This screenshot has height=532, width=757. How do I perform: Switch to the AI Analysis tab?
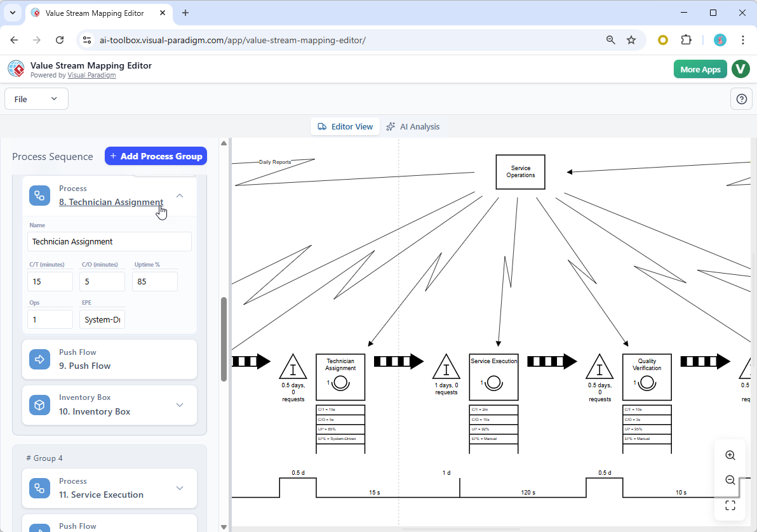[x=413, y=126]
